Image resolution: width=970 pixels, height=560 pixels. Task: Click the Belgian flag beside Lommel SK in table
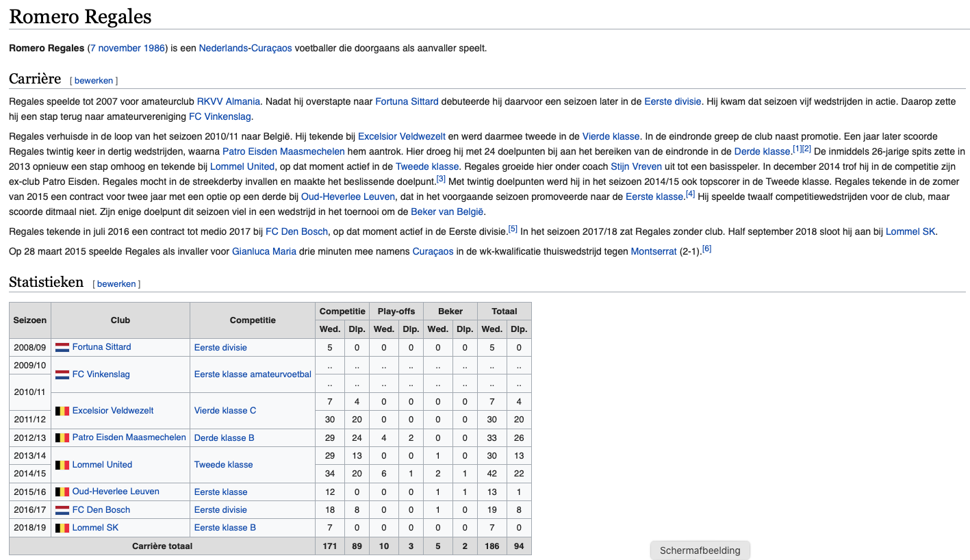point(62,528)
